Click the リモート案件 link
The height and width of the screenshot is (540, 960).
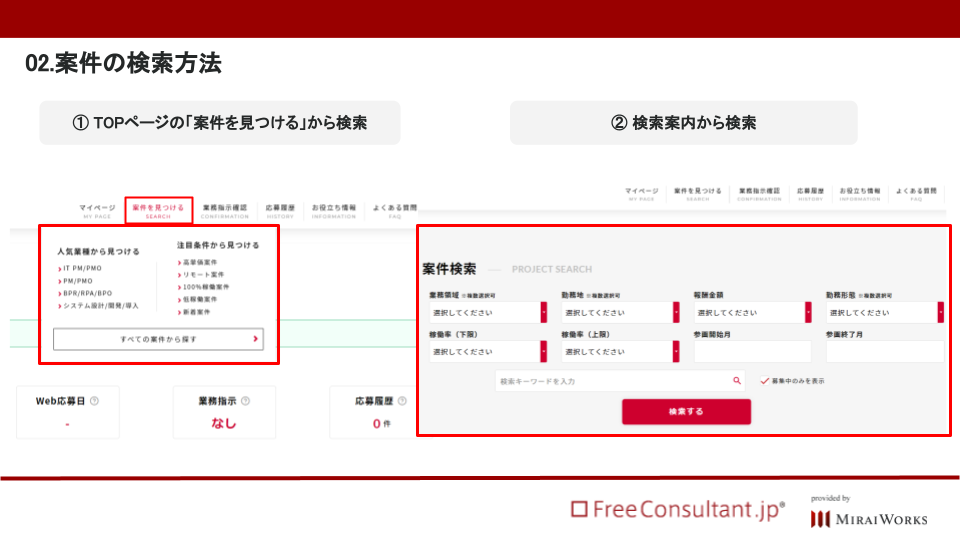tap(203, 274)
